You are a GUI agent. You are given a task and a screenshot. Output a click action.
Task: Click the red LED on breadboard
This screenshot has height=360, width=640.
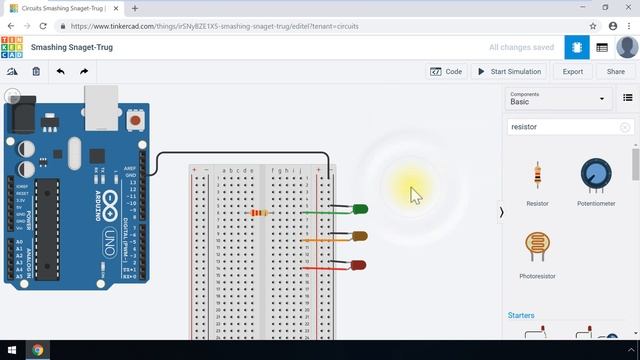(358, 265)
